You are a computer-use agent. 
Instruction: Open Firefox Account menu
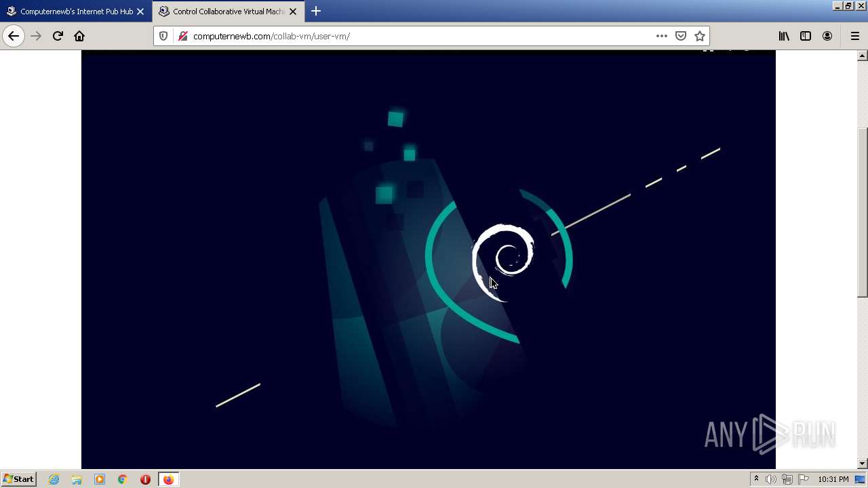coord(827,36)
